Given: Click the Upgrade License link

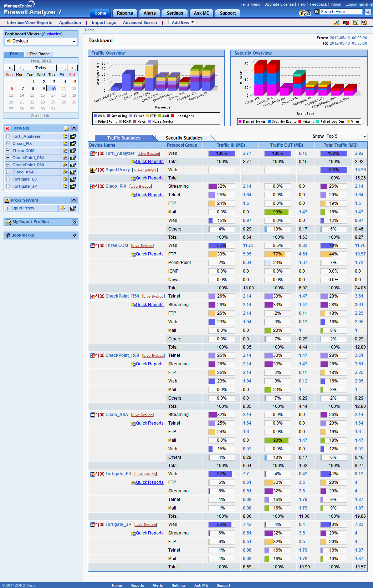Looking at the screenshot, I should [x=279, y=4].
